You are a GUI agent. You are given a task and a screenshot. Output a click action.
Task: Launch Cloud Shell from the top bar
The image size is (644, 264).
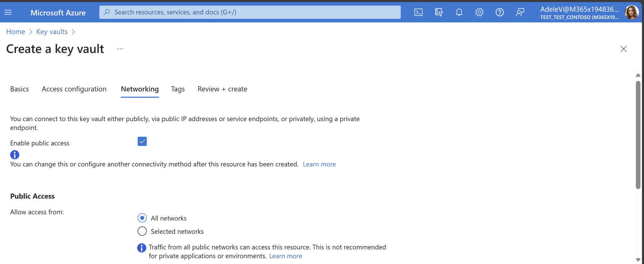coord(418,12)
